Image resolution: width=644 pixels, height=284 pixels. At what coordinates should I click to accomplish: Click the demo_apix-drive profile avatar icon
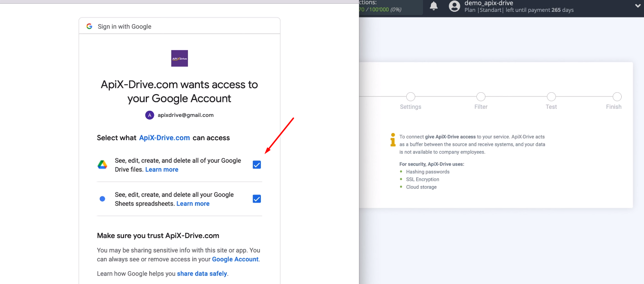(454, 6)
